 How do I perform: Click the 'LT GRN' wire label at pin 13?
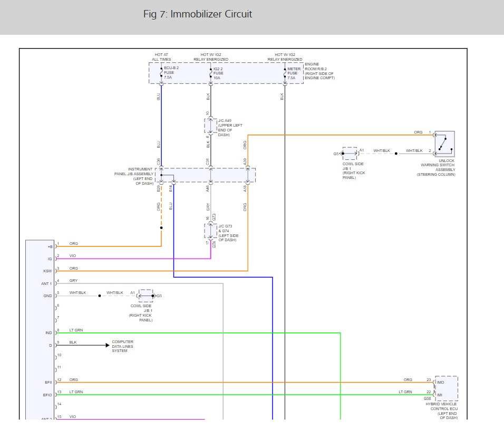click(x=76, y=392)
